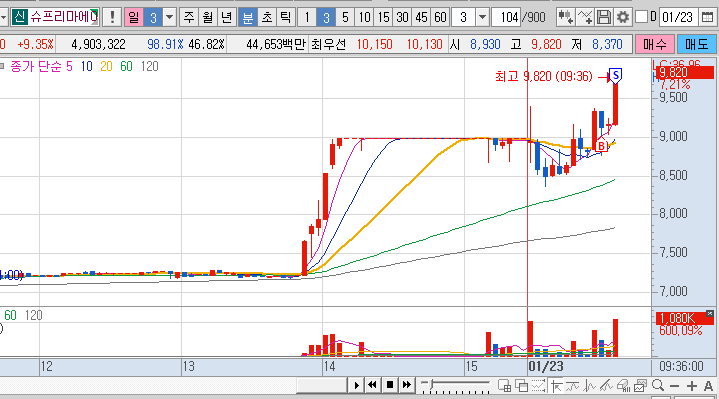Toggle the 분 (minute) chart period
The width and height of the screenshot is (719, 399).
click(x=248, y=17)
